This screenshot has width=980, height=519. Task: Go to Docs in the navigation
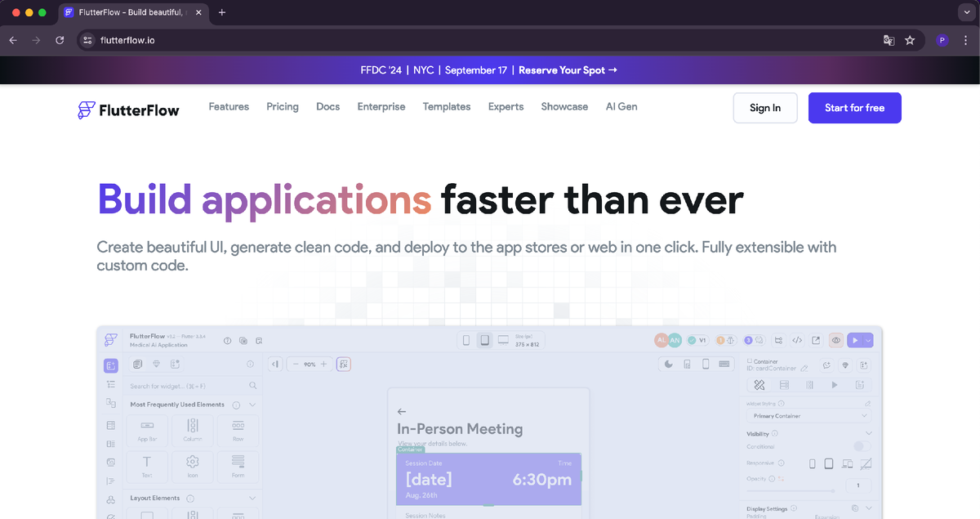327,107
